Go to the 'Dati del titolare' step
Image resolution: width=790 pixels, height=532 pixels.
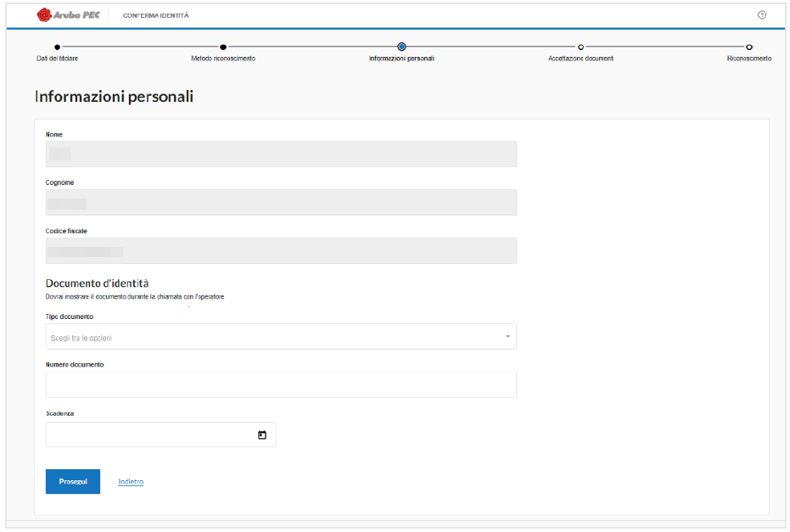57,48
